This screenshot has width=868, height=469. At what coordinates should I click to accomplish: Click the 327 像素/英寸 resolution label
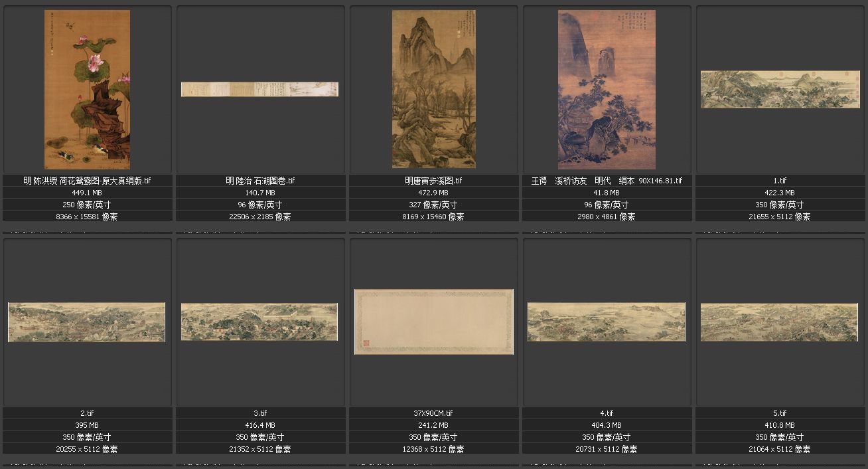(x=433, y=205)
